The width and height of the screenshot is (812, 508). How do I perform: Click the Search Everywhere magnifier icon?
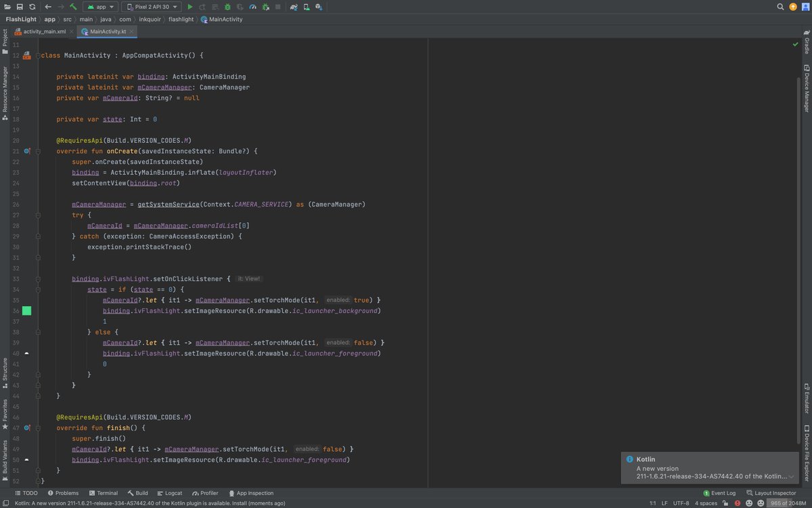781,7
